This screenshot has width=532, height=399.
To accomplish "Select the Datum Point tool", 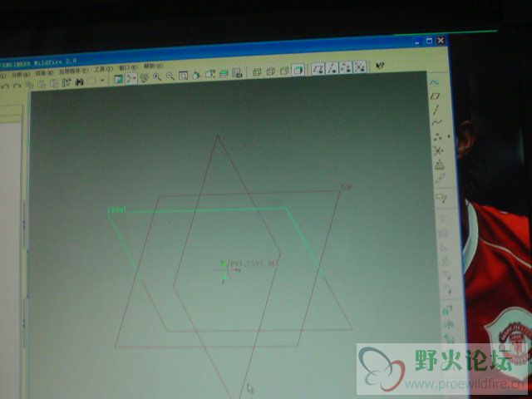I will pyautogui.click(x=438, y=136).
